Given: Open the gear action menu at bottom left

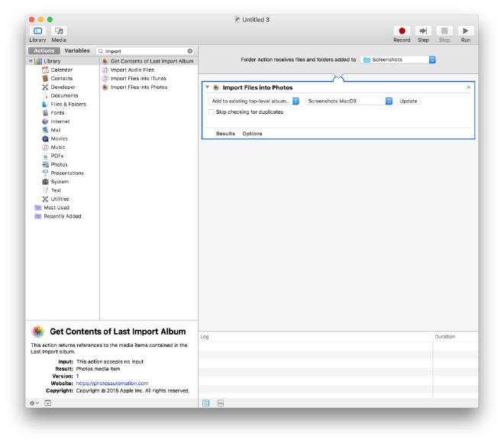Looking at the screenshot, I should pos(34,403).
